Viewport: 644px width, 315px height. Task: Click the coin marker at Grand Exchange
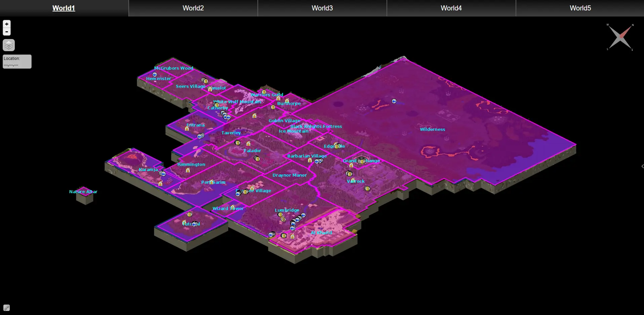coord(362,161)
